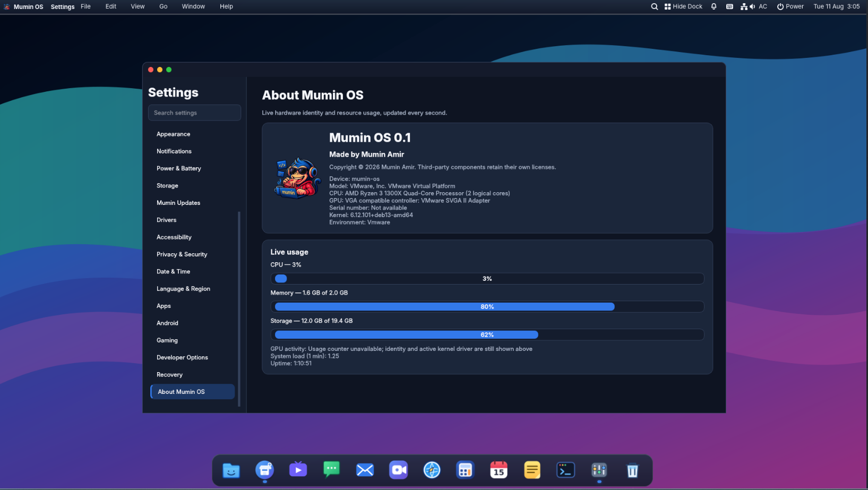Open the Trash bin in dock
Screen dimensions: 868x490
[632, 470]
